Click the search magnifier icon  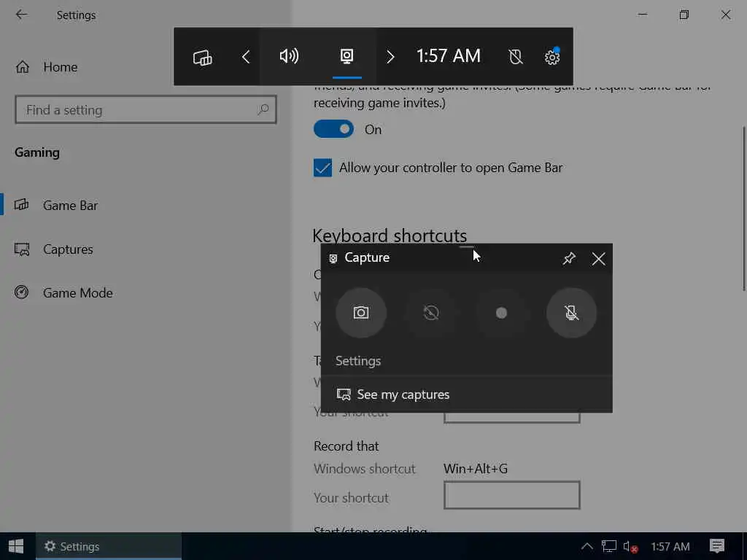(x=263, y=109)
